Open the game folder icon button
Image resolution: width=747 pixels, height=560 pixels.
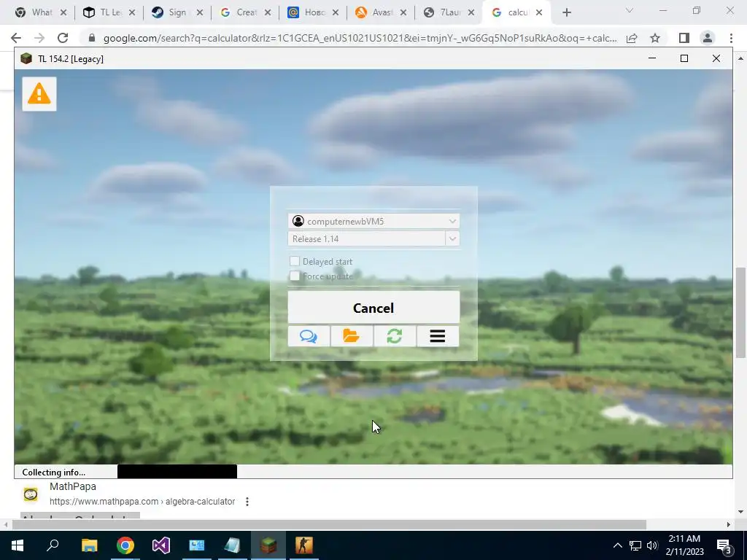pos(352,336)
